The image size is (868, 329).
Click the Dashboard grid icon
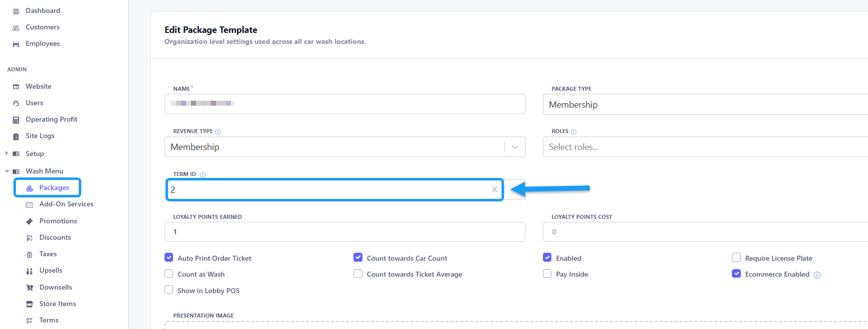[x=16, y=11]
